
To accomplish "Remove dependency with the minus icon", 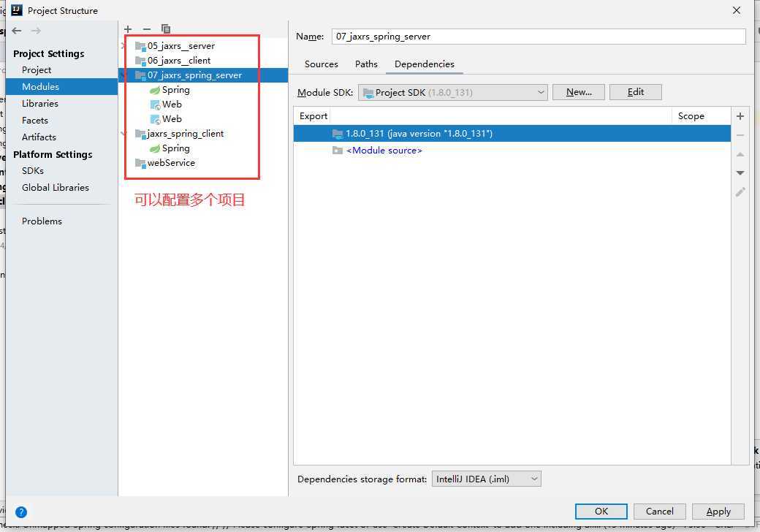I will point(740,135).
